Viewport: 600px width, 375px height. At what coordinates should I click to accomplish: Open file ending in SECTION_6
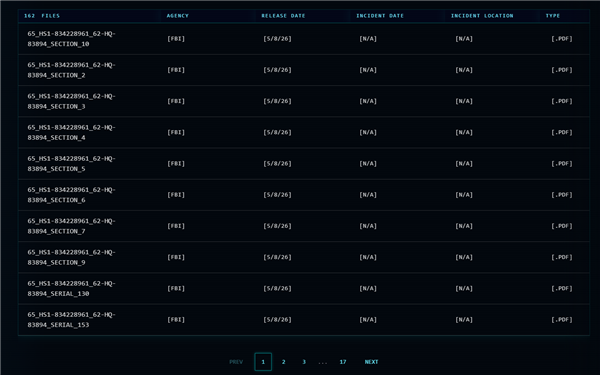pyautogui.click(x=71, y=195)
